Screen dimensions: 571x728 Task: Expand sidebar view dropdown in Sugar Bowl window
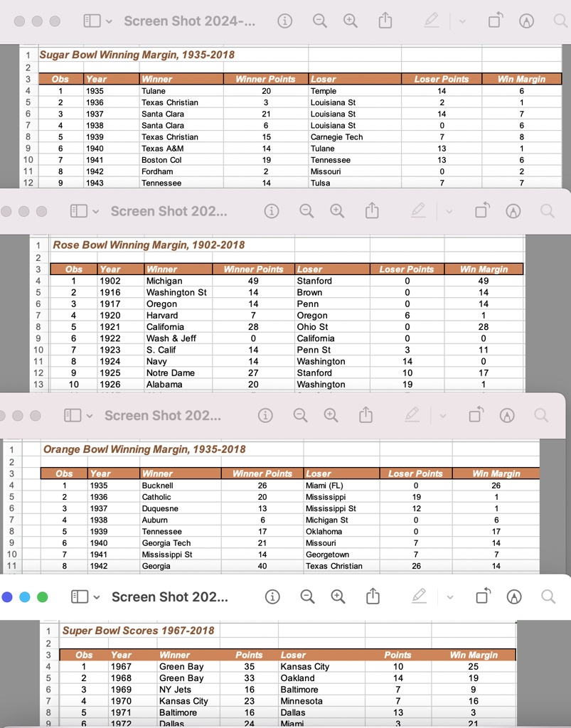(x=109, y=21)
